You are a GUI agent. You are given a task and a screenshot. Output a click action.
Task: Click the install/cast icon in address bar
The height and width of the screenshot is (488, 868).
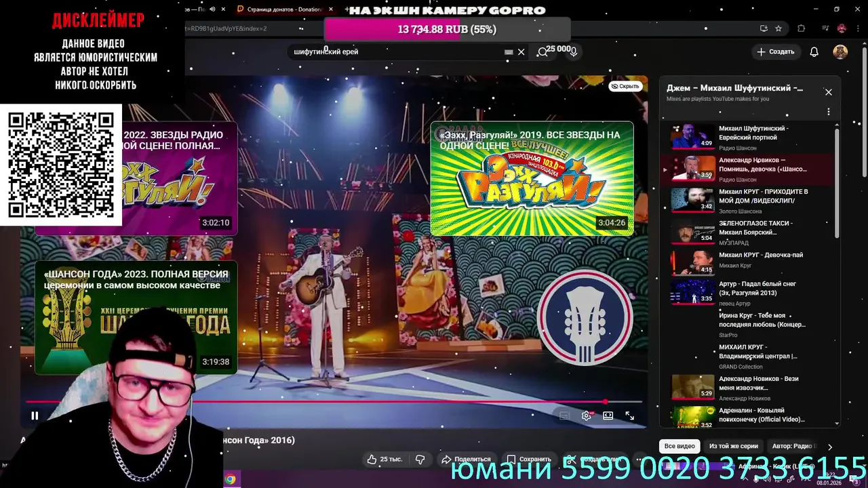[764, 28]
